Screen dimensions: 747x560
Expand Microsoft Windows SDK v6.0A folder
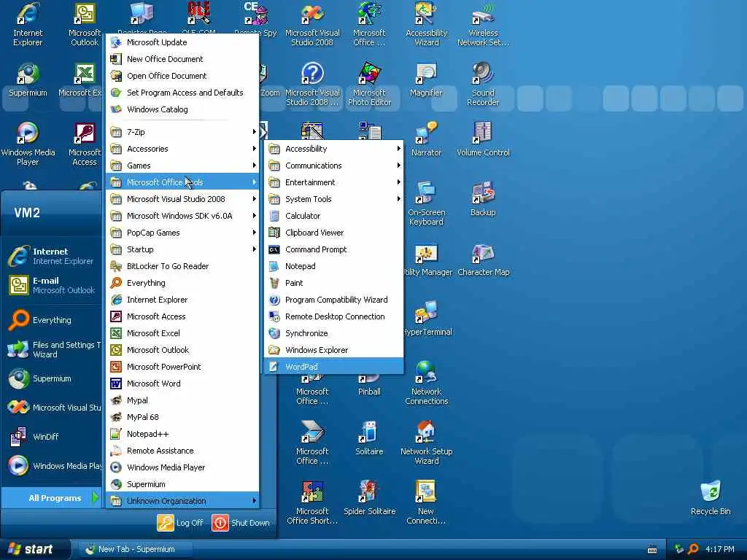pos(182,216)
